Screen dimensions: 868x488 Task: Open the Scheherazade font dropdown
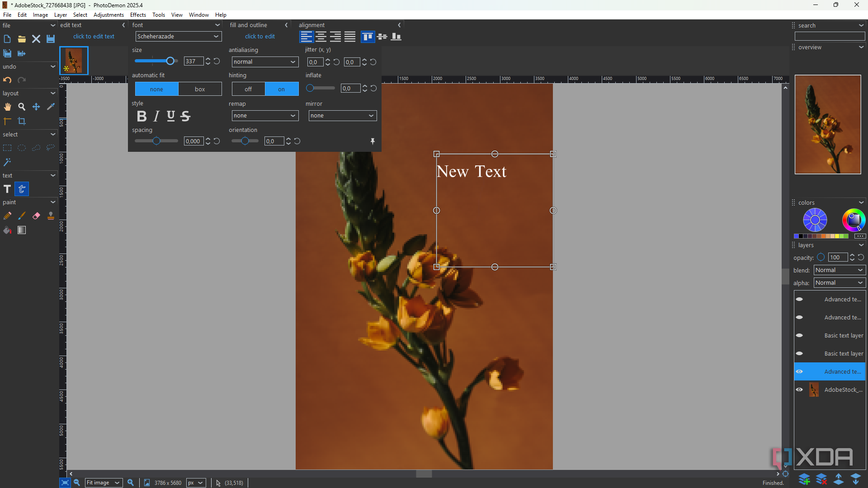[179, 36]
